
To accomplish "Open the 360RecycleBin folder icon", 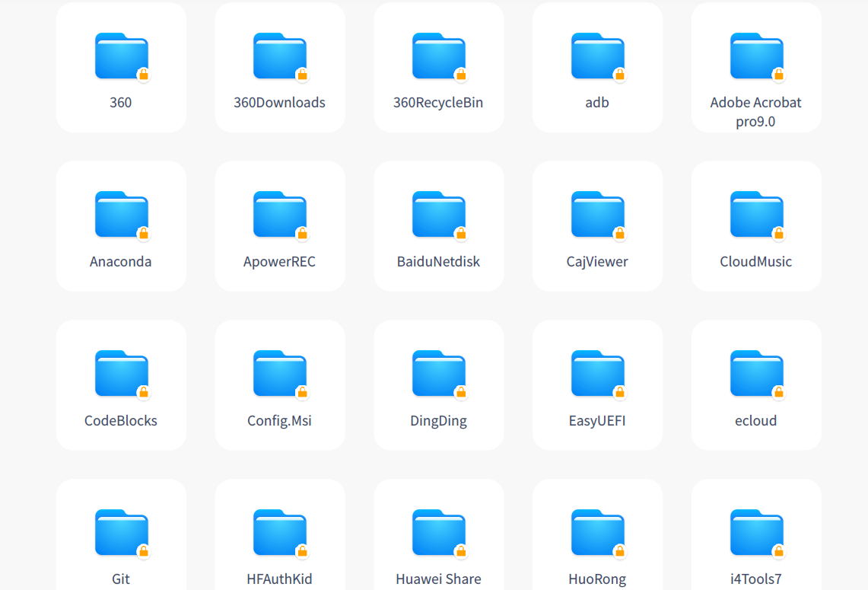I will point(439,56).
